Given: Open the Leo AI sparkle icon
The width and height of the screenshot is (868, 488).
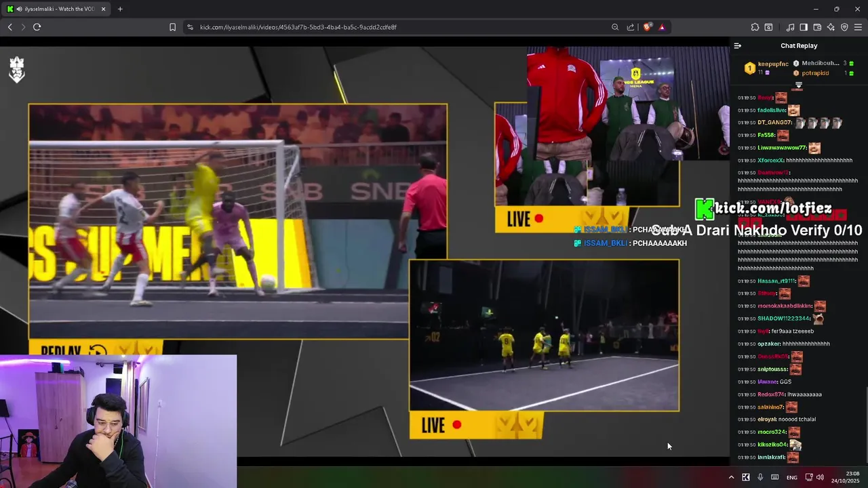Looking at the screenshot, I should coord(831,27).
